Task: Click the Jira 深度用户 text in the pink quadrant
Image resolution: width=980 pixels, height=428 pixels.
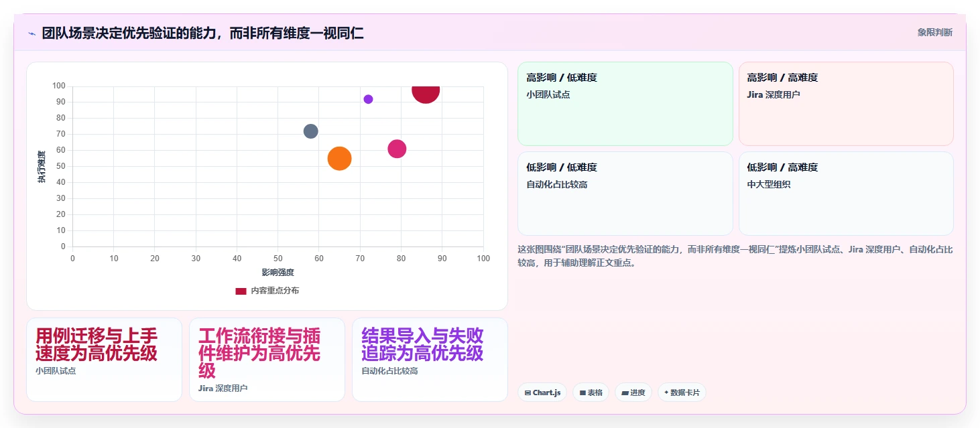Action: pyautogui.click(x=774, y=94)
